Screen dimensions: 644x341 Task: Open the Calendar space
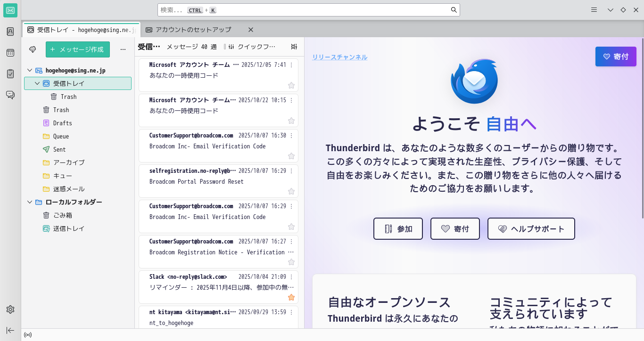(x=10, y=53)
